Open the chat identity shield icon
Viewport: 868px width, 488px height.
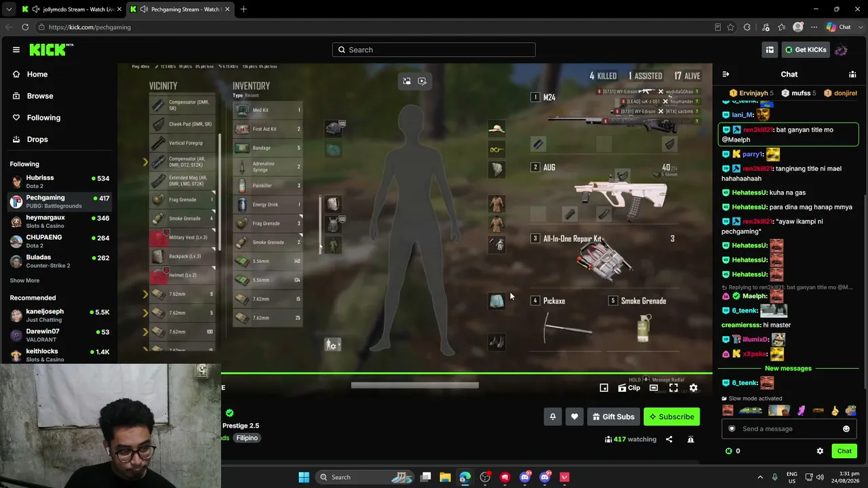pyautogui.click(x=732, y=428)
